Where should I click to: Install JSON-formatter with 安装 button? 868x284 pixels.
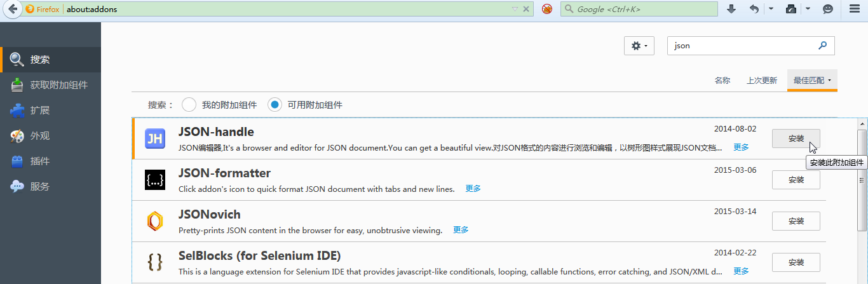[796, 180]
